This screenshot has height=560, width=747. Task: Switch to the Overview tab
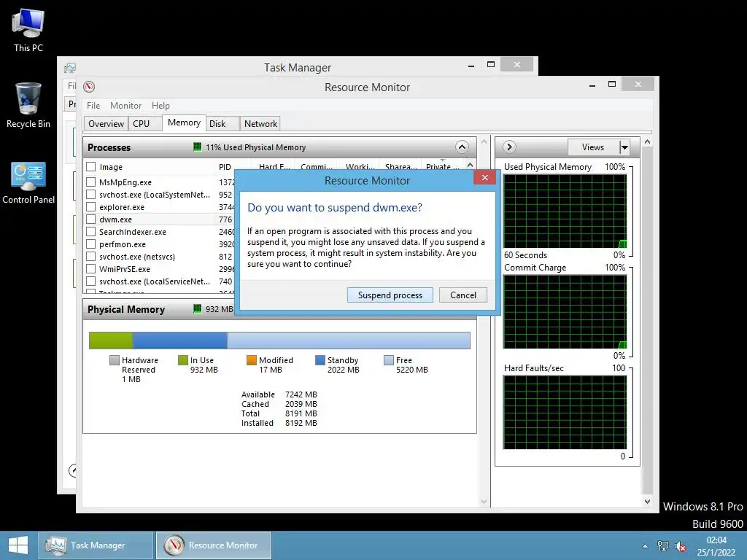[x=106, y=124]
